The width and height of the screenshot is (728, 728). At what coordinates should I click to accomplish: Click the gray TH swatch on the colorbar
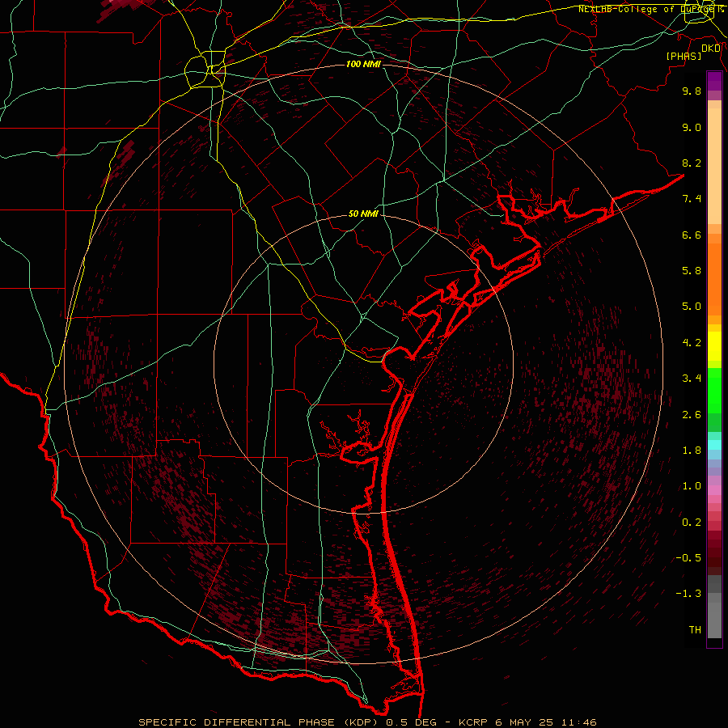(x=714, y=620)
